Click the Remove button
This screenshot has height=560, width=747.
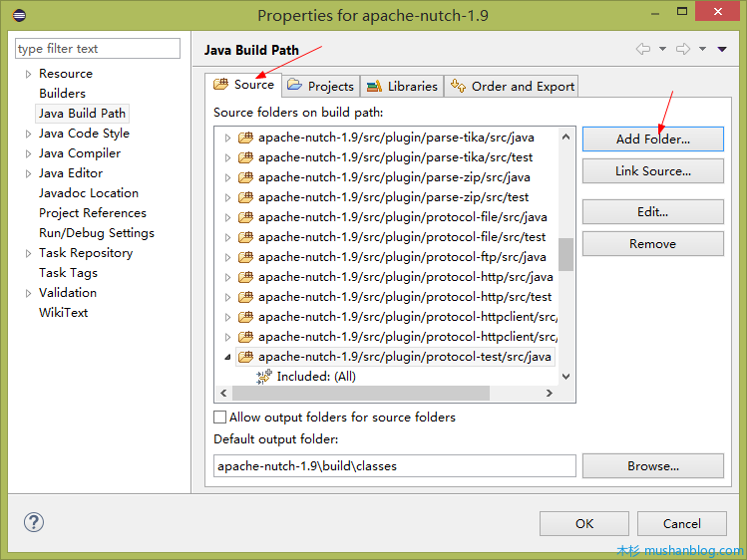tap(652, 243)
